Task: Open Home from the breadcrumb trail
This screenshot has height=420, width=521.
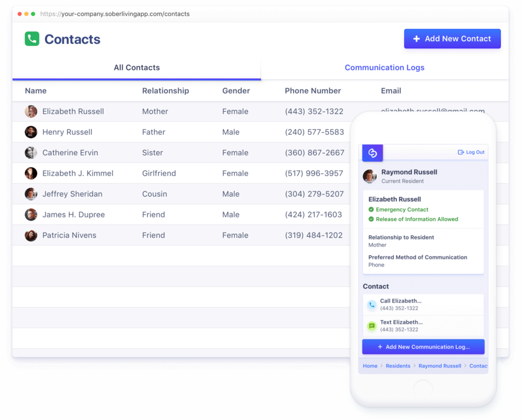Action: [x=370, y=366]
